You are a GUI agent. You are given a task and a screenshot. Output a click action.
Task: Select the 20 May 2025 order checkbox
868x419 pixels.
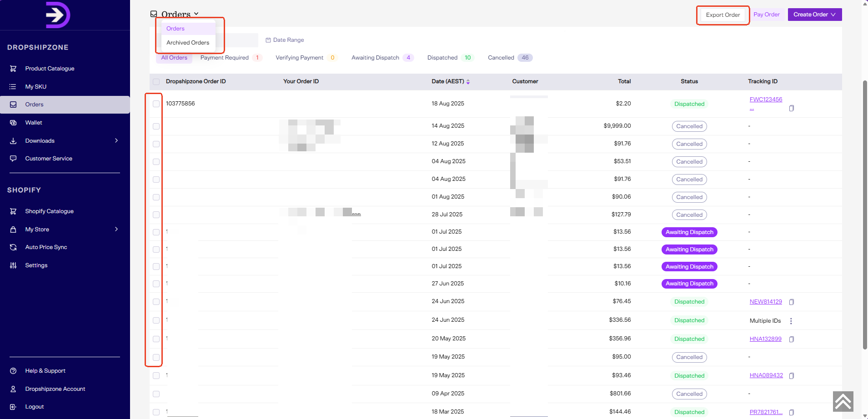click(x=156, y=339)
